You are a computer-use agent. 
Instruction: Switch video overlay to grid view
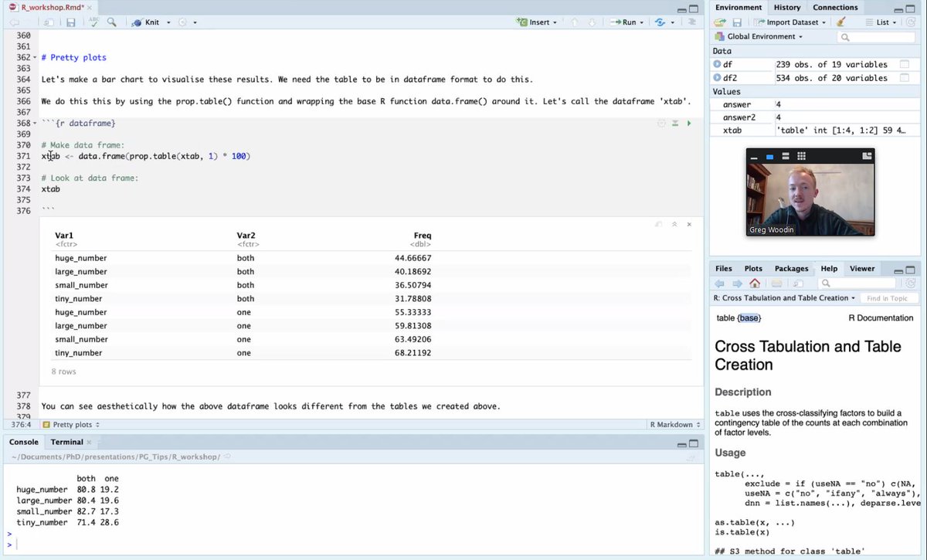(x=801, y=156)
